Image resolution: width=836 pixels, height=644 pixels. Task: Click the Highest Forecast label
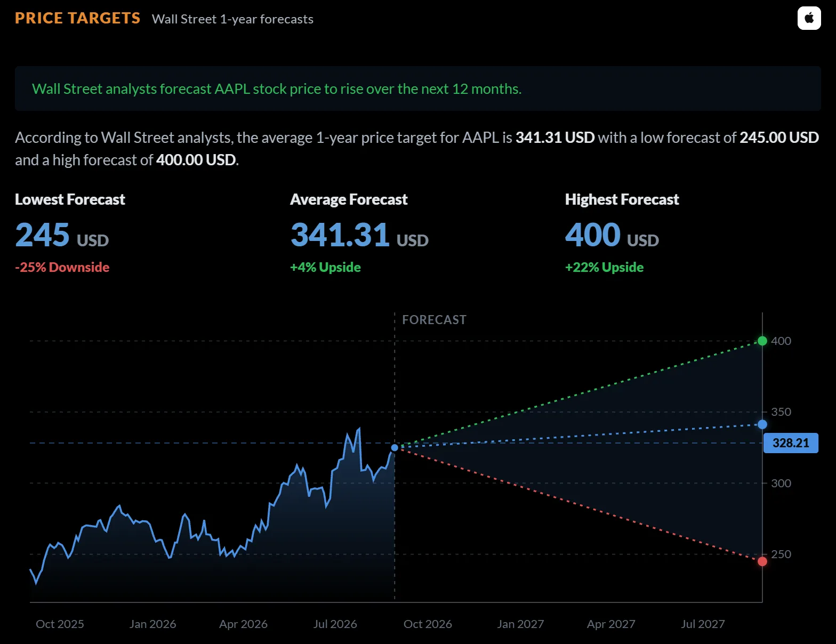[622, 199]
